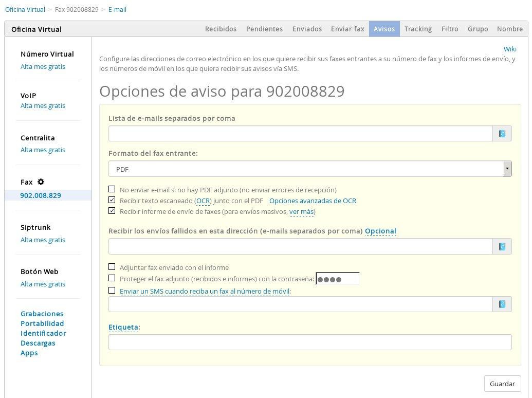The image size is (532, 398).
Task: Open address book icon for SMS mobile number
Action: click(x=502, y=304)
